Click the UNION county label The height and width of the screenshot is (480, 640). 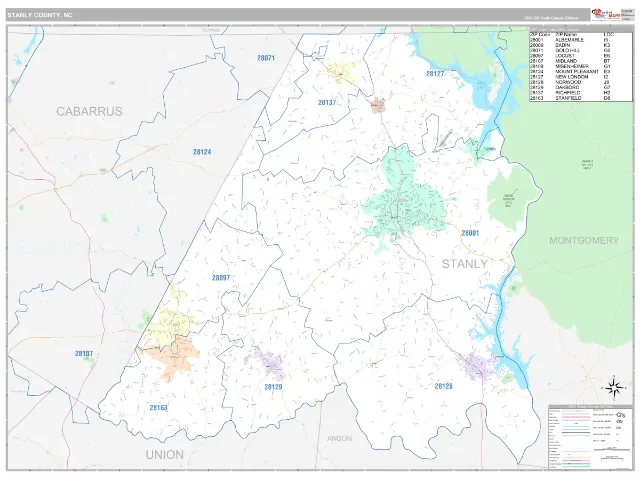[164, 455]
